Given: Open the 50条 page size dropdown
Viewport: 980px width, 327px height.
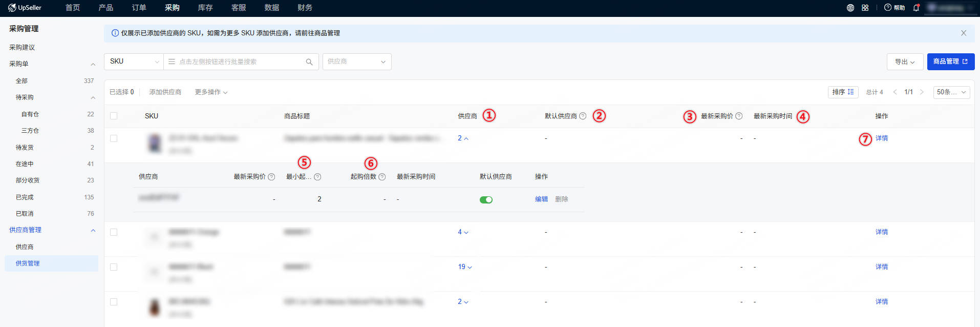Looking at the screenshot, I should coord(951,92).
